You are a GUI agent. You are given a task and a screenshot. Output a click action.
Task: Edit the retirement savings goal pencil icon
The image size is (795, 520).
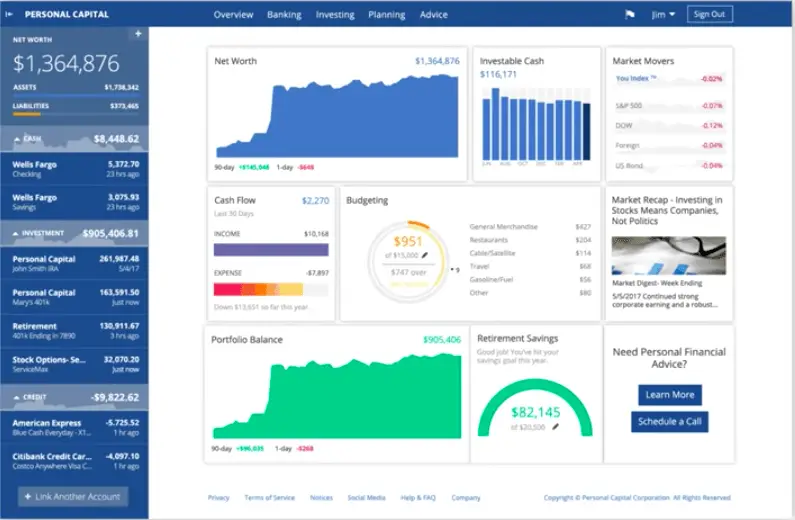[x=555, y=426]
